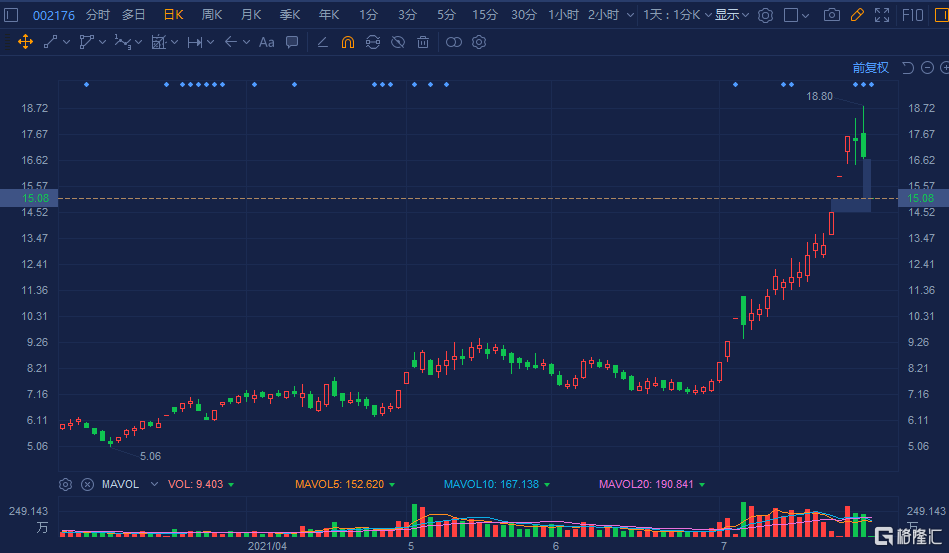Viewport: 949px width, 553px height.
Task: Click the 前复权 adjustment link
Action: tap(870, 67)
